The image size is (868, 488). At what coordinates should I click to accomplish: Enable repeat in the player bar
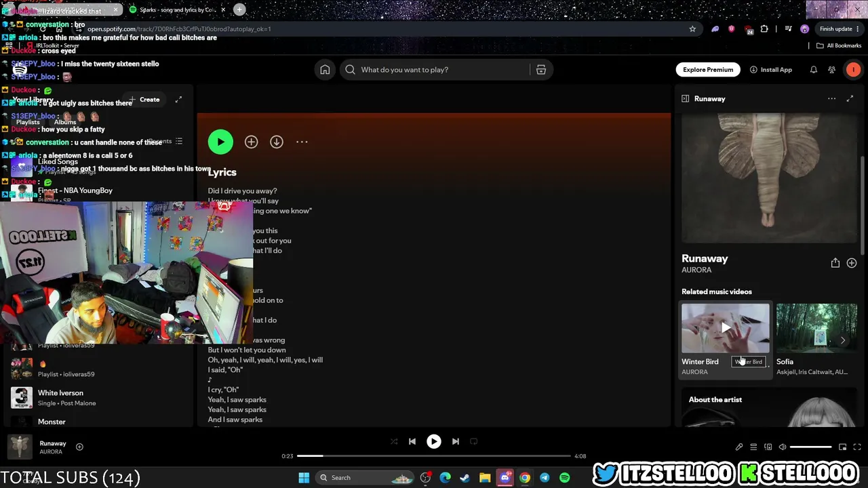click(x=474, y=442)
